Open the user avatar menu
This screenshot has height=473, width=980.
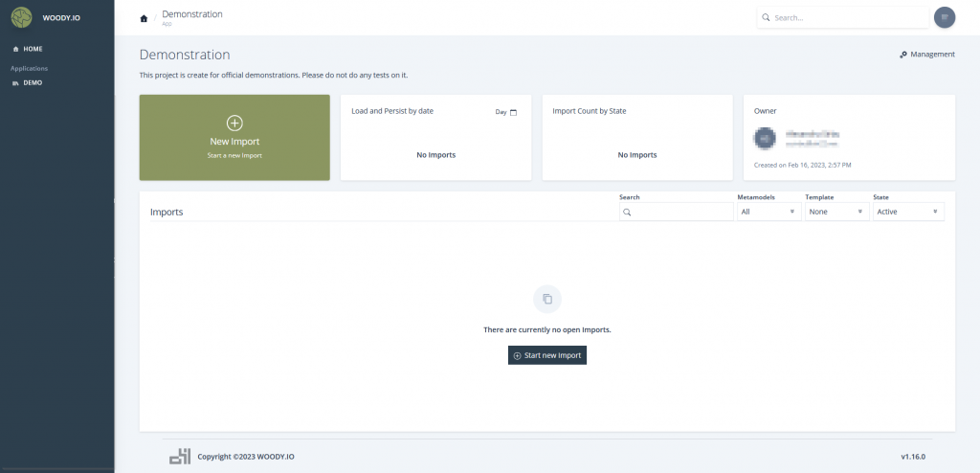(944, 17)
